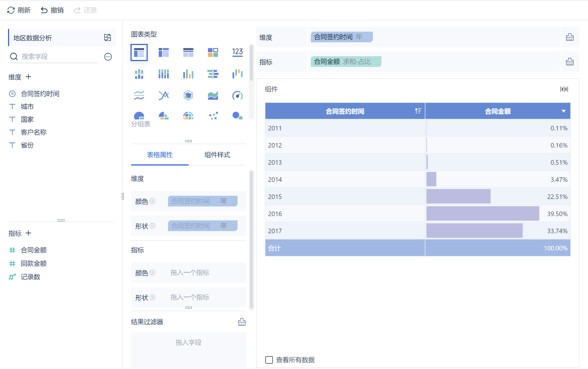Click the 2016 data bar showing 39.50%
The height and width of the screenshot is (369, 588).
point(483,213)
